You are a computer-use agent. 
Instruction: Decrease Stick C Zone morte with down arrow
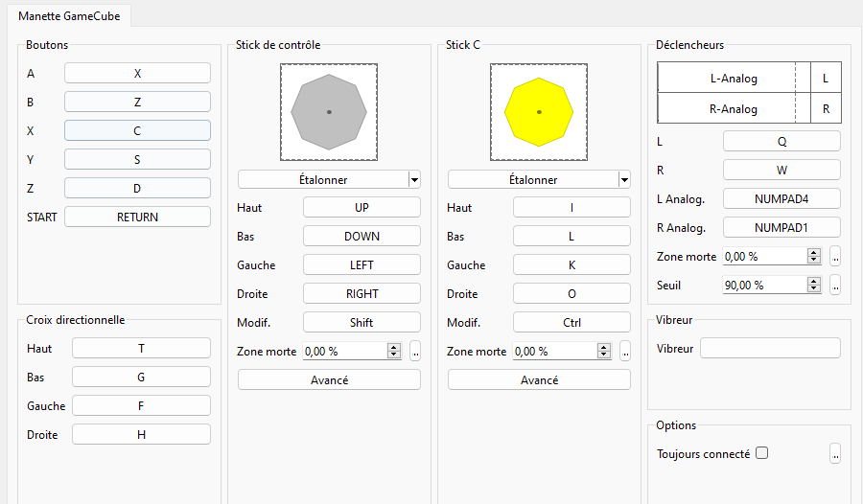click(x=604, y=355)
